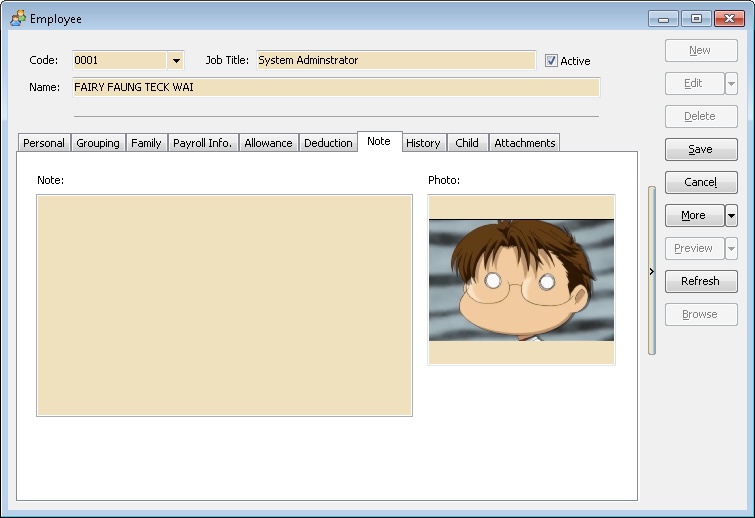Screen dimensions: 755x518
Task: Open the Payroll Info. tab
Action: click(x=203, y=143)
